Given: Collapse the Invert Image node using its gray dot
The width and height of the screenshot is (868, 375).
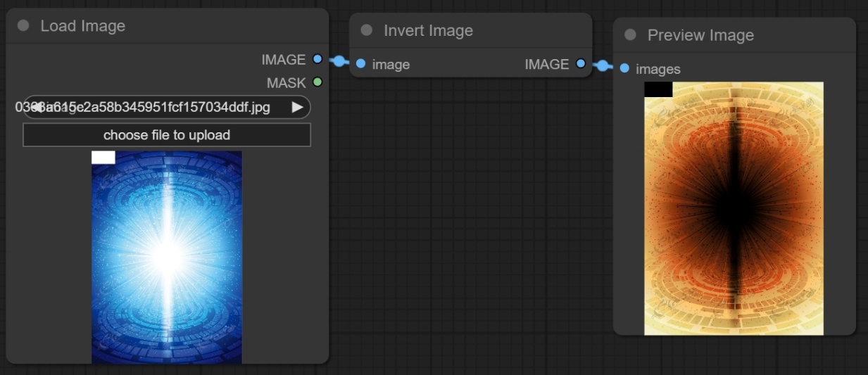Looking at the screenshot, I should coord(366,30).
